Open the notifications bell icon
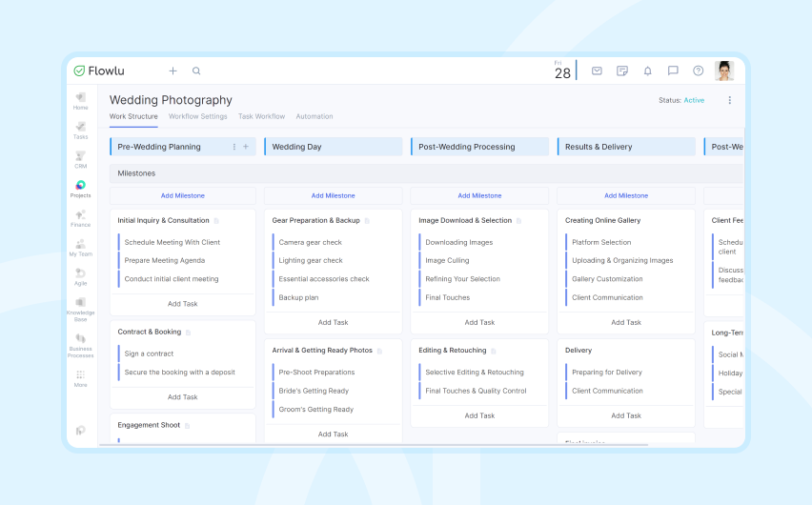 pos(647,71)
